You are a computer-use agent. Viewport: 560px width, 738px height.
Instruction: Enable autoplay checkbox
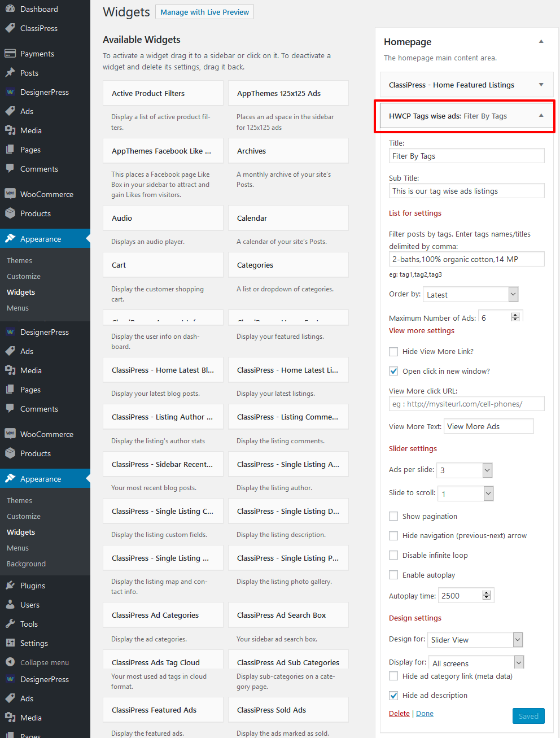[x=393, y=575]
